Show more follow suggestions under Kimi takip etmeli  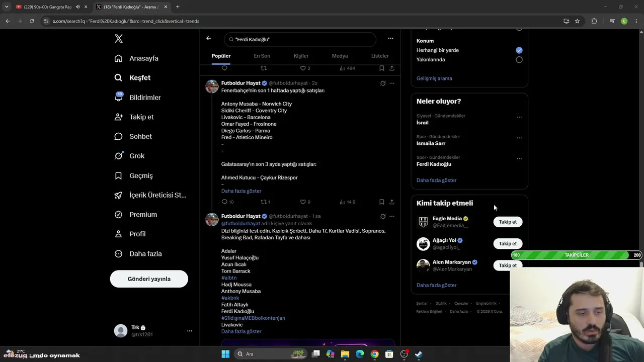[x=436, y=285]
